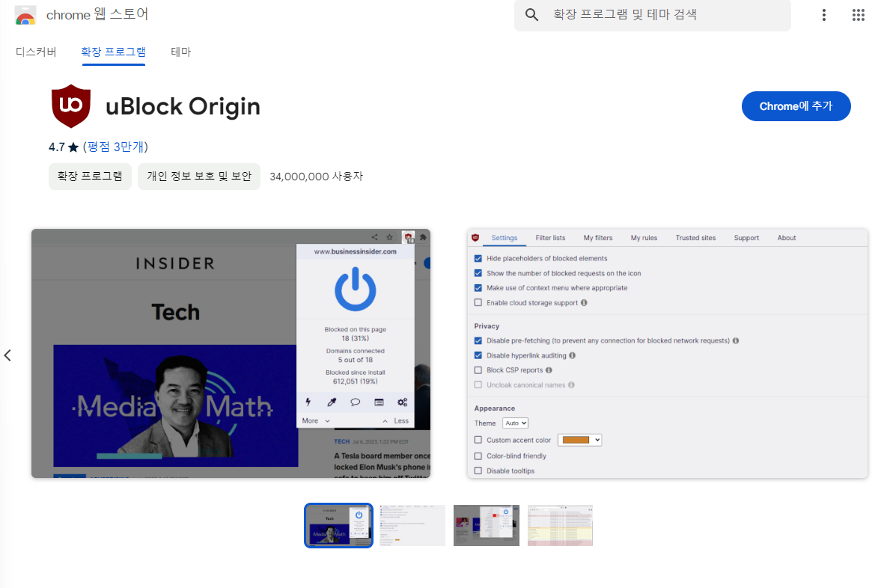878x588 pixels.
Task: Click info icon next to Block CSP reports
Action: (549, 370)
